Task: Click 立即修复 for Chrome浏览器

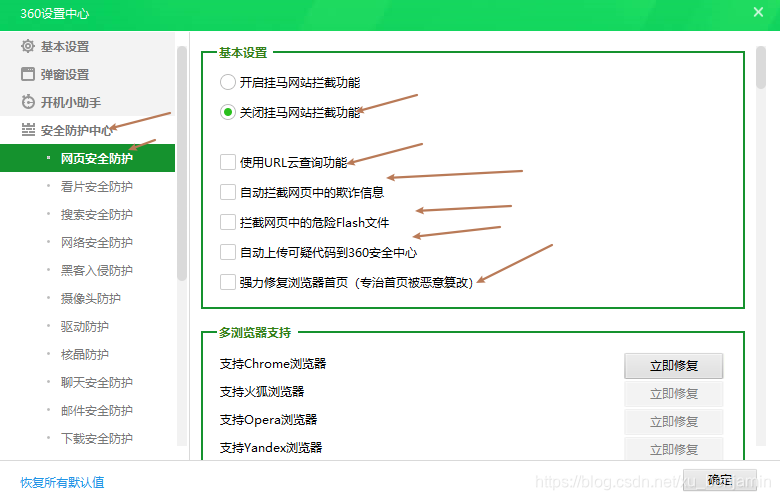Action: (x=674, y=366)
